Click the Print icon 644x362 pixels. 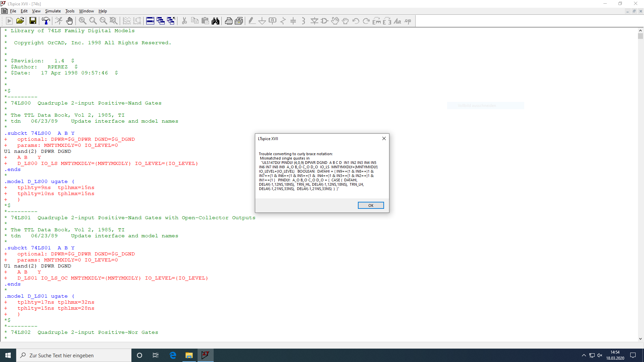(x=239, y=21)
